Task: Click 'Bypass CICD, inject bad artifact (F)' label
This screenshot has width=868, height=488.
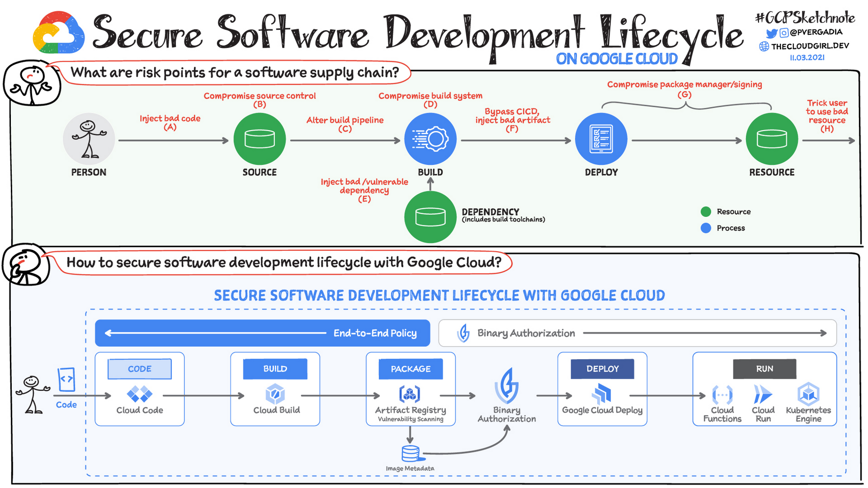Action: tap(513, 120)
